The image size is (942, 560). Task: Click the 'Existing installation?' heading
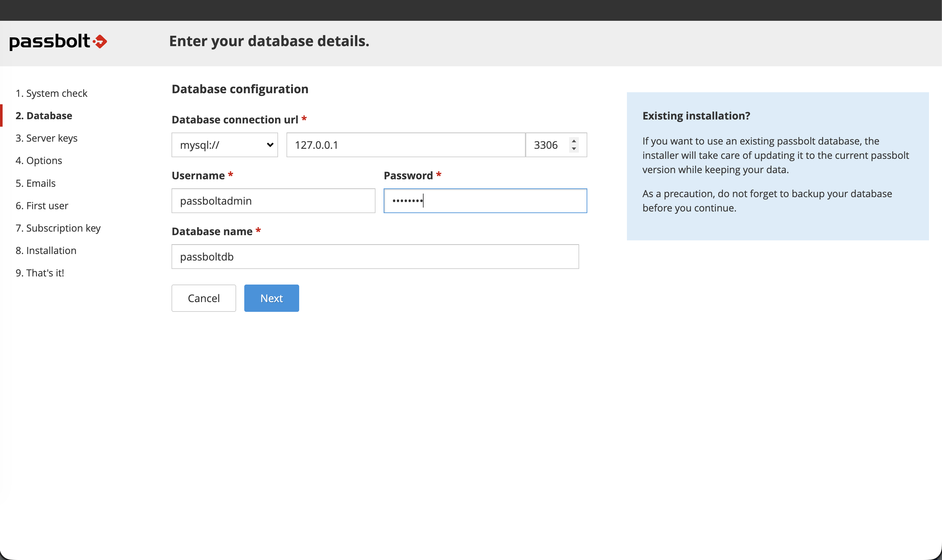[x=696, y=115]
